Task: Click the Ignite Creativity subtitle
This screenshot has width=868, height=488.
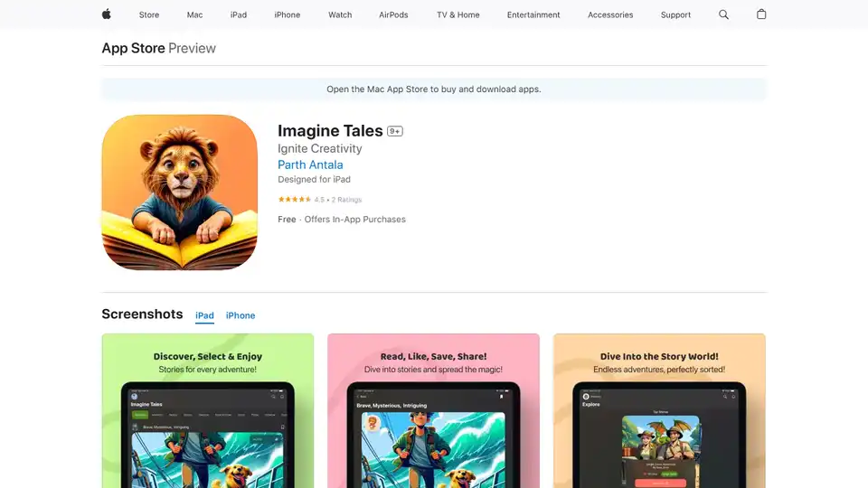Action: (x=320, y=148)
